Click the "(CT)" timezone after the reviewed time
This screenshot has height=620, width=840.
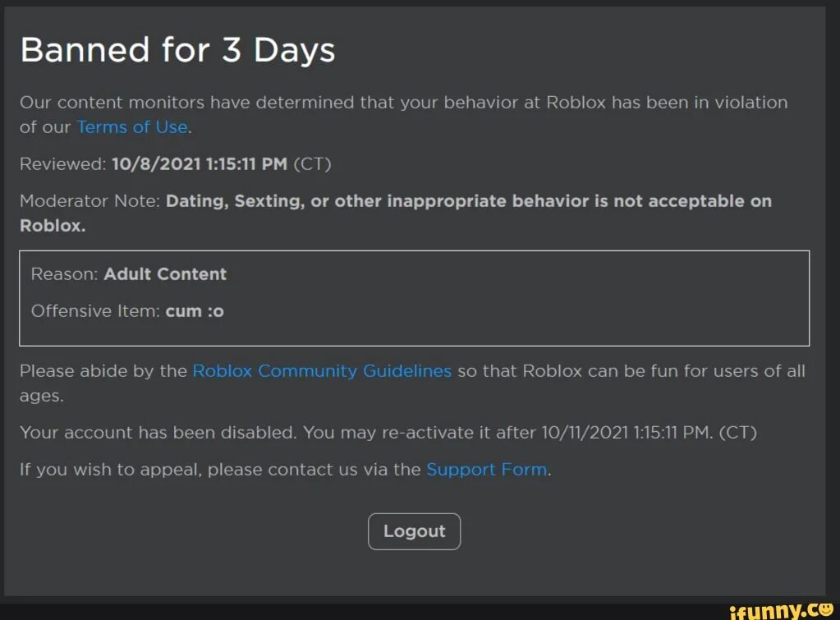[311, 163]
